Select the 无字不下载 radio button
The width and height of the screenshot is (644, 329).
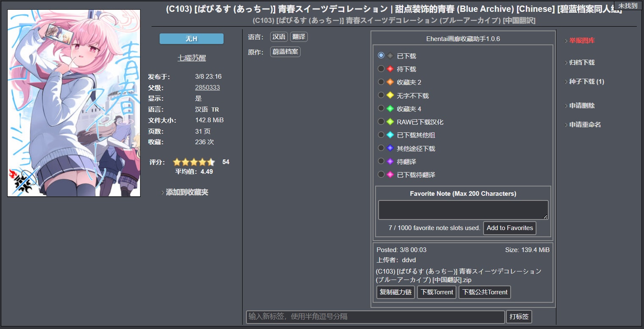381,95
